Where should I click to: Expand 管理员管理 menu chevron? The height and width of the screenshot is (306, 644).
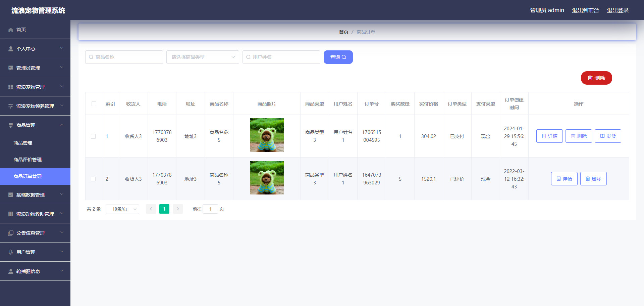click(x=62, y=67)
